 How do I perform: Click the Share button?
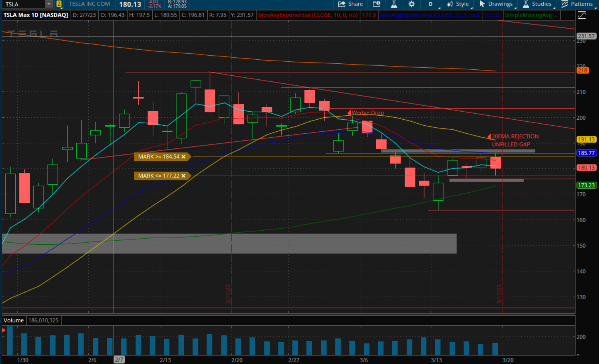point(351,4)
